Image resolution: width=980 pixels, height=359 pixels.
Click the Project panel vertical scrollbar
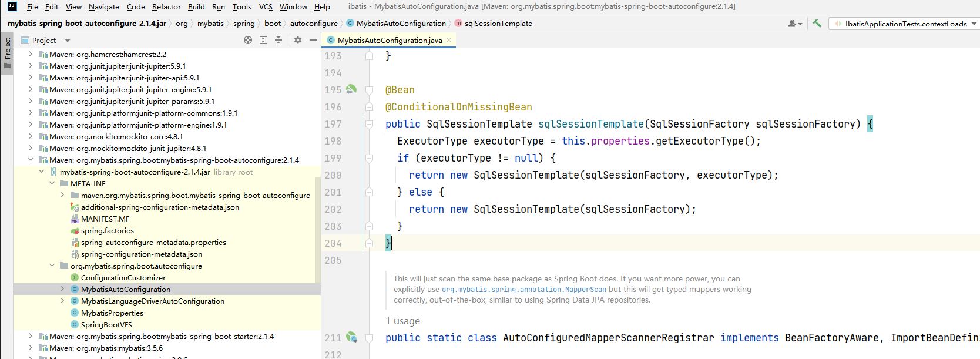click(318, 229)
